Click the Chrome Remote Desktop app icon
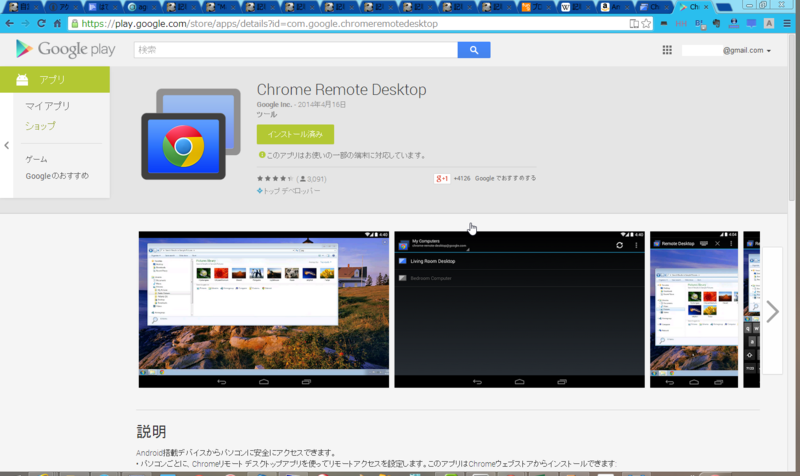Viewport: 800px width, 476px height. (191, 134)
